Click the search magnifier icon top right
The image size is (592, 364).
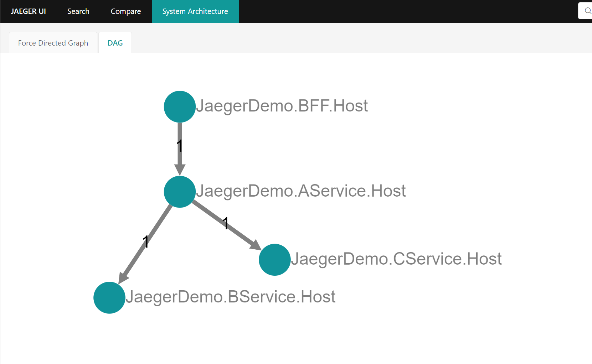[587, 11]
